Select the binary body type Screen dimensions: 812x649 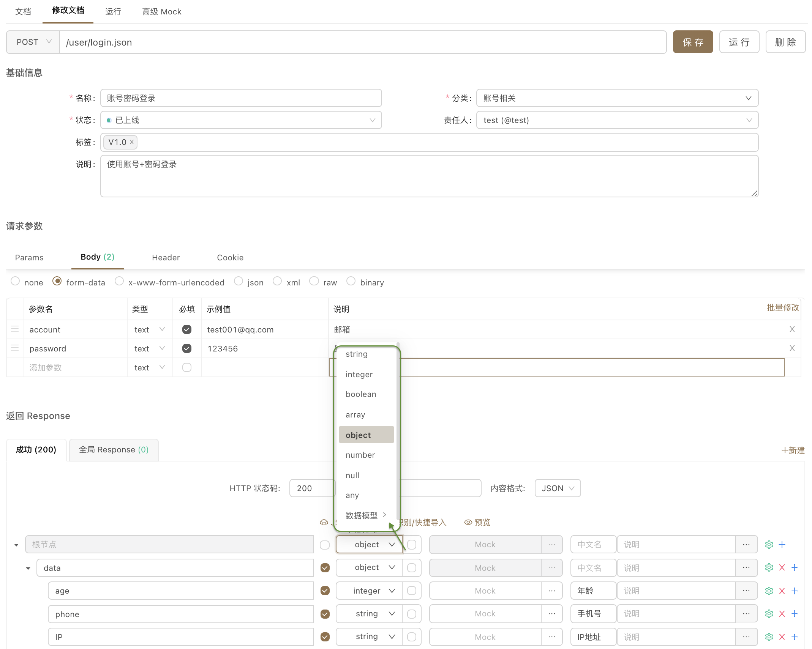click(x=351, y=281)
